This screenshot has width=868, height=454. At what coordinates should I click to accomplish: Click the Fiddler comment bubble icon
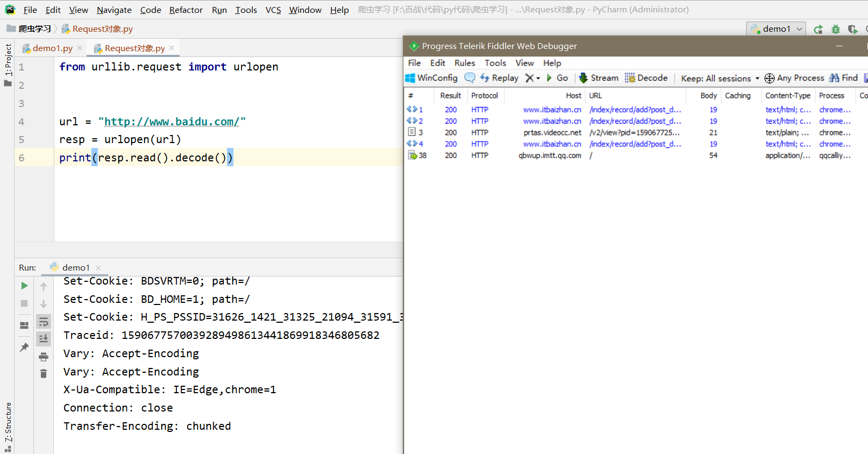pos(469,78)
